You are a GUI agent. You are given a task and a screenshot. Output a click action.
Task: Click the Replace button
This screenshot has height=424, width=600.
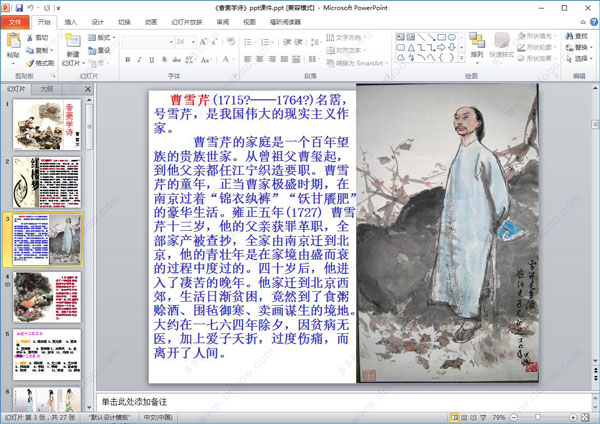[579, 47]
